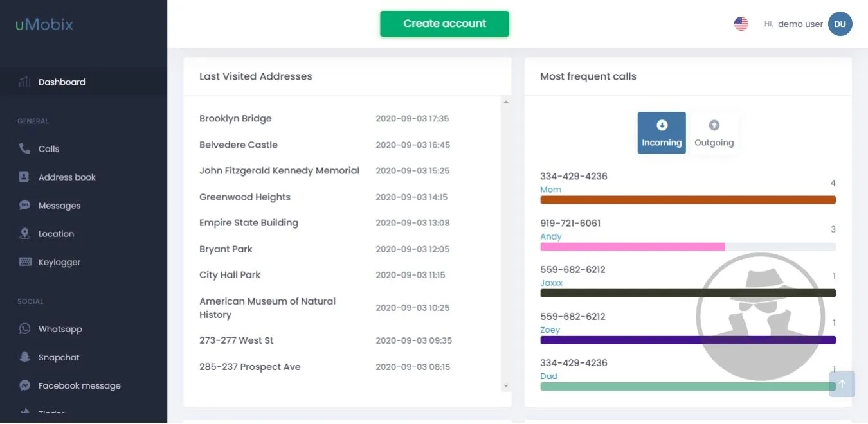
Task: Switch to Incoming calls tab
Action: [x=662, y=133]
